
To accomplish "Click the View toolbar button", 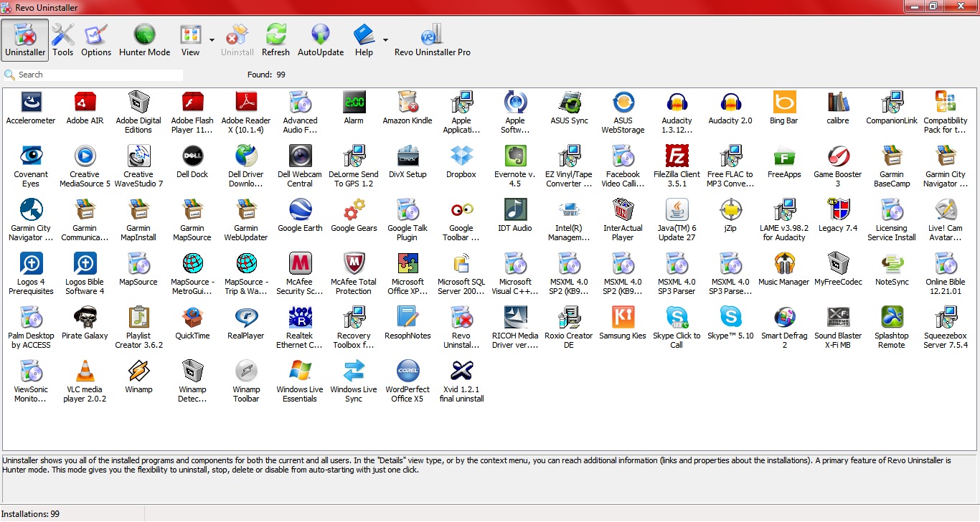I will tap(190, 39).
